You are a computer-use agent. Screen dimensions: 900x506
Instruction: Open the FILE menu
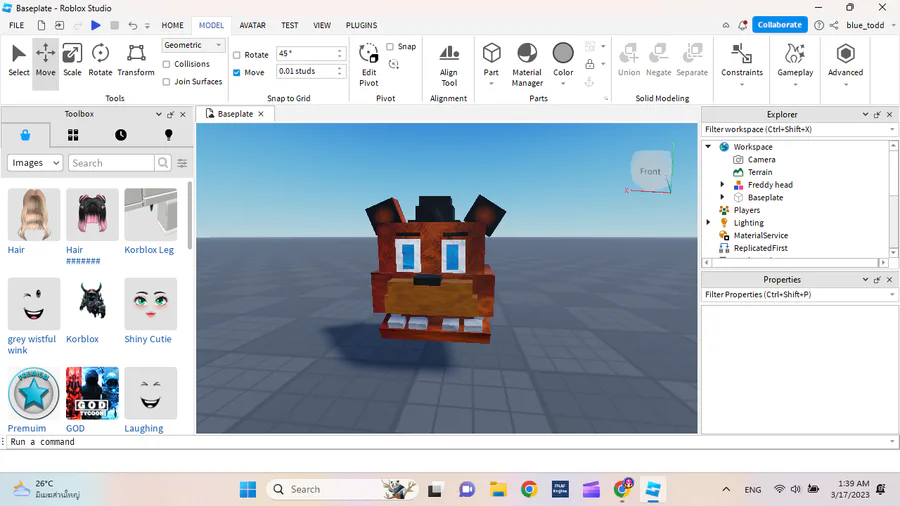point(17,25)
